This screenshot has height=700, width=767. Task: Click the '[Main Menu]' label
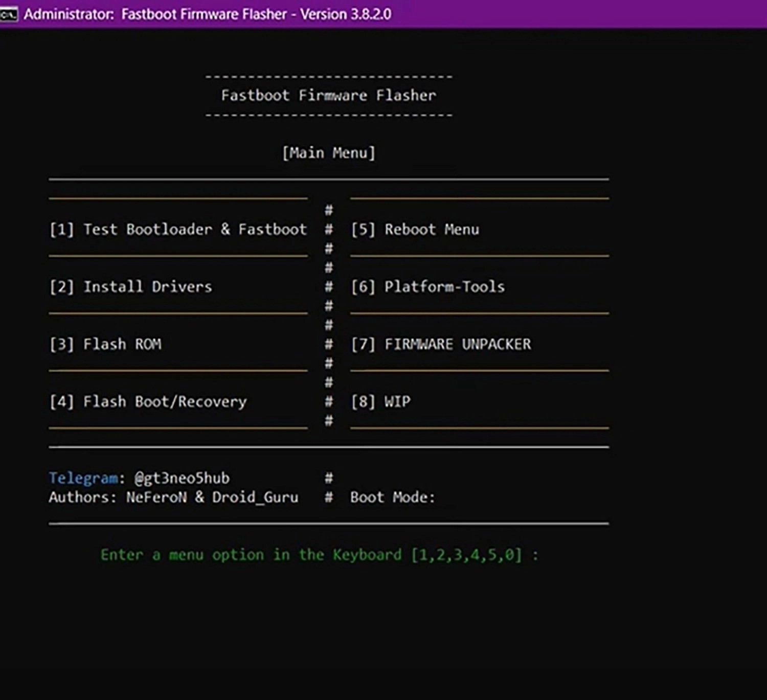coord(329,153)
